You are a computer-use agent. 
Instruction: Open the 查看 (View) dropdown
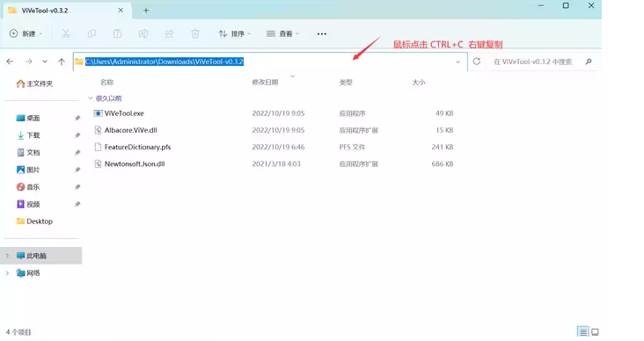[282, 33]
